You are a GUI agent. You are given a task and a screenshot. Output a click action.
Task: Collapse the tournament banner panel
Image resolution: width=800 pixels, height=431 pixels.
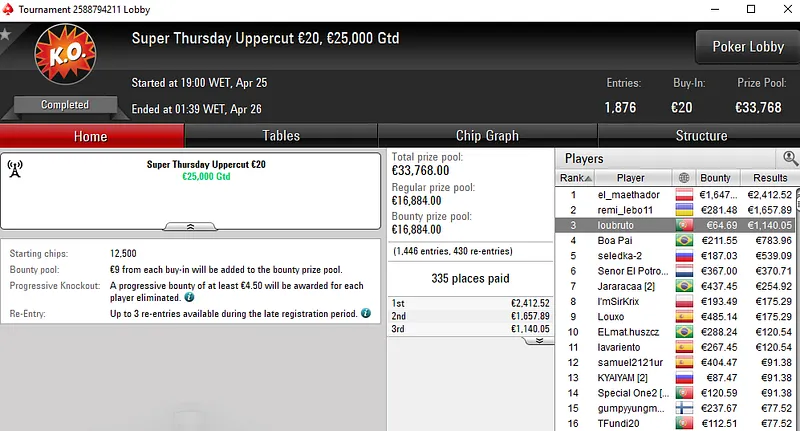pyautogui.click(x=190, y=227)
